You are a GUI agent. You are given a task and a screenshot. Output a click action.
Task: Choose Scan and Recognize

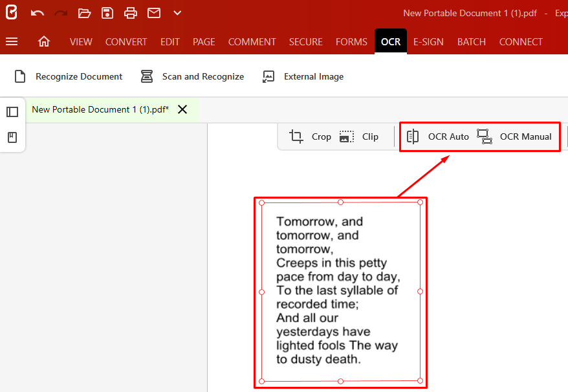point(193,76)
